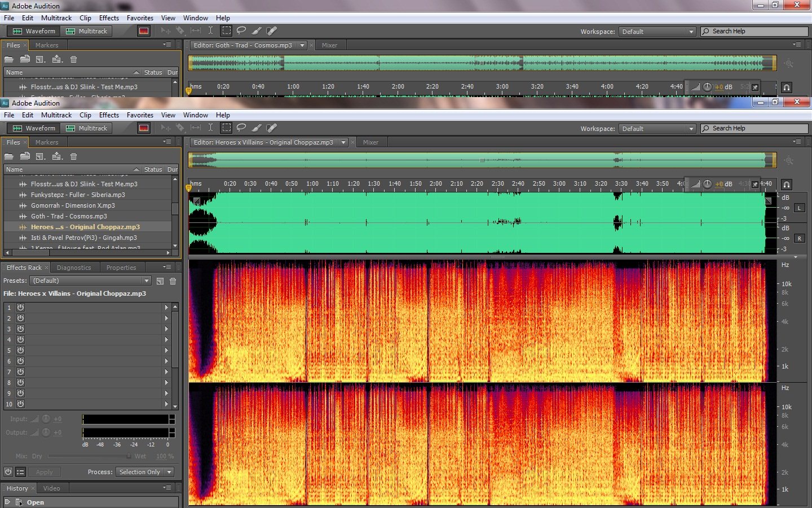Click Insert into Multitrack icon in front Files panel
This screenshot has width=812, height=508.
(57, 156)
